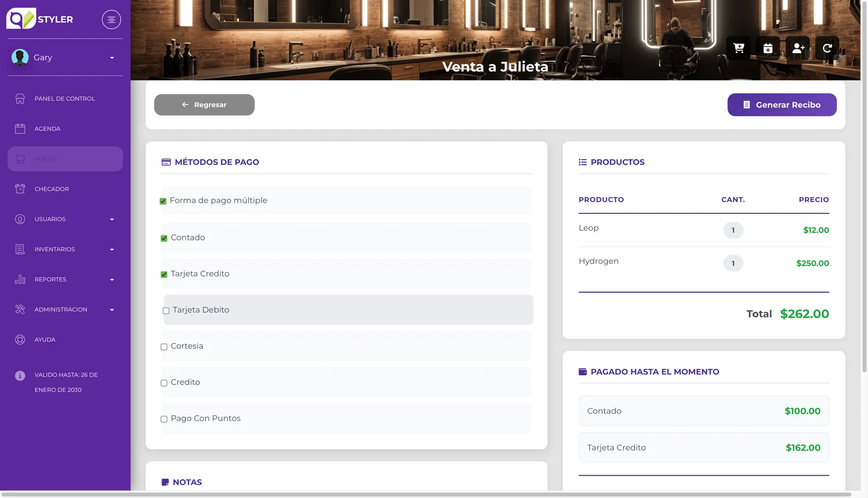Viewport: 868px width, 498px height.
Task: Uncheck Forma de pago múltiple
Action: [x=163, y=201]
